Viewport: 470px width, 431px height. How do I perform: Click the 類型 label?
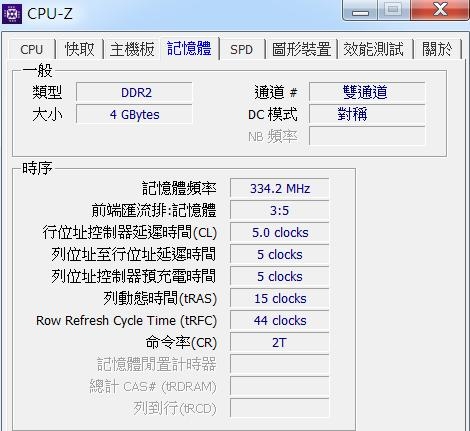pyautogui.click(x=47, y=92)
